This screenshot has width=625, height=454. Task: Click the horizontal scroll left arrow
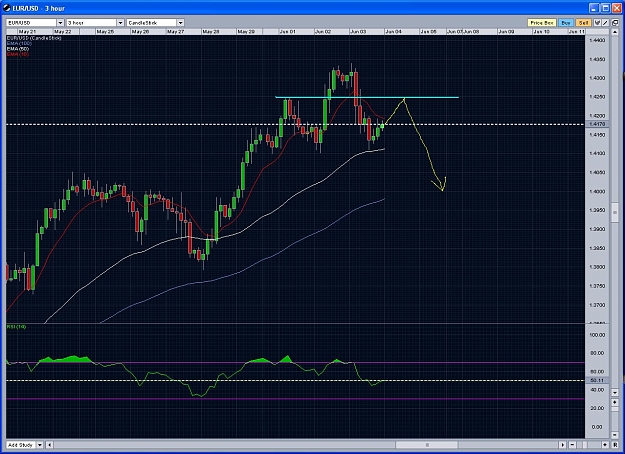(x=50, y=445)
